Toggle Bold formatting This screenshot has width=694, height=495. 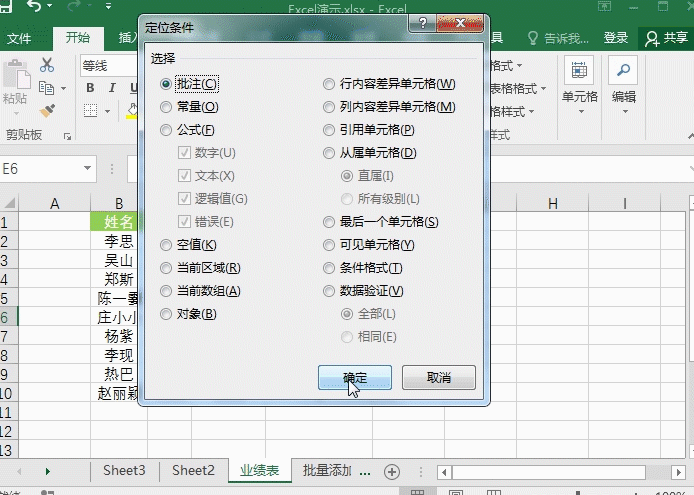click(90, 88)
